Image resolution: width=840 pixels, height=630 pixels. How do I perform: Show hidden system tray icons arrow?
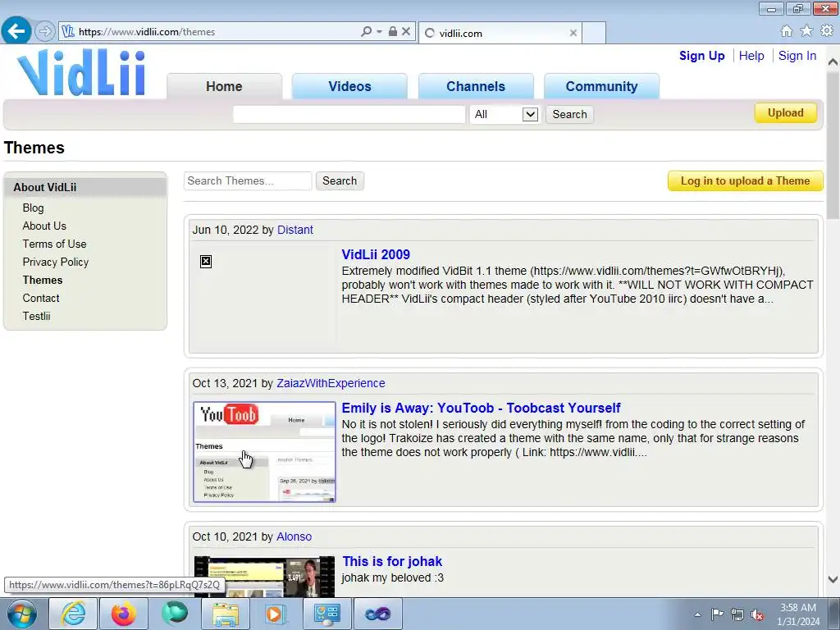697,614
